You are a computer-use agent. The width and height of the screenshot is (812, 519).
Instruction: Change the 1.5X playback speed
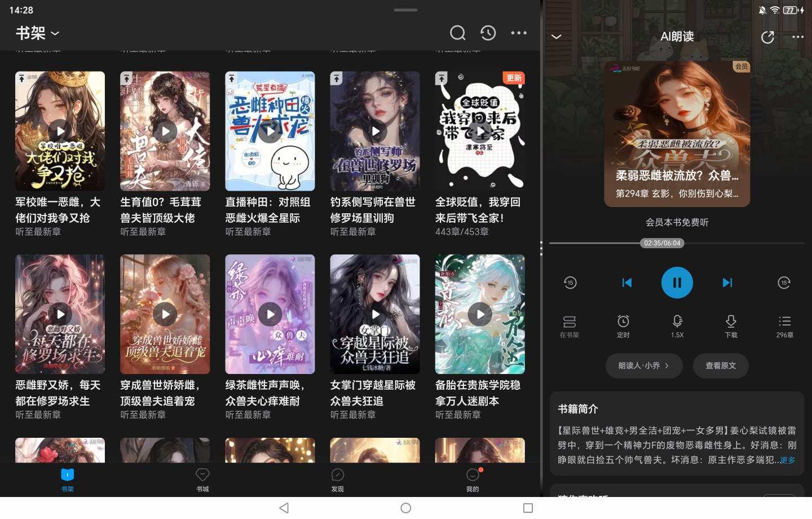click(677, 326)
